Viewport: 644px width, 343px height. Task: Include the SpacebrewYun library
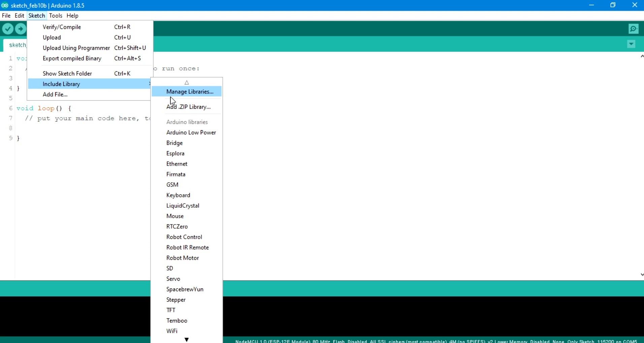pyautogui.click(x=187, y=289)
